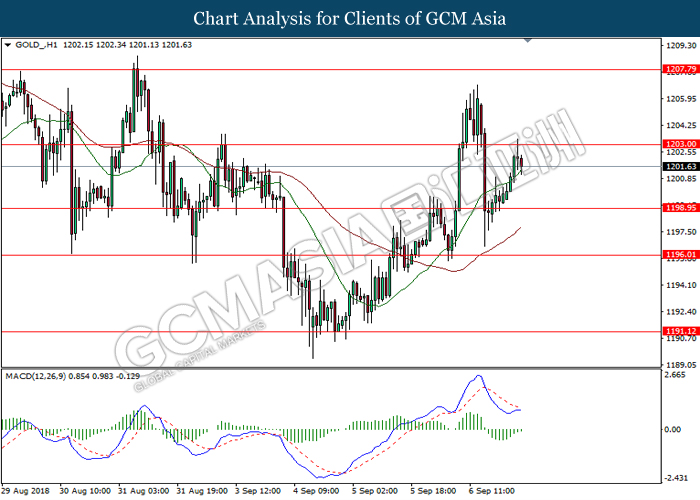Click the 1191.12 red price label
The height and width of the screenshot is (500, 700).
click(681, 331)
